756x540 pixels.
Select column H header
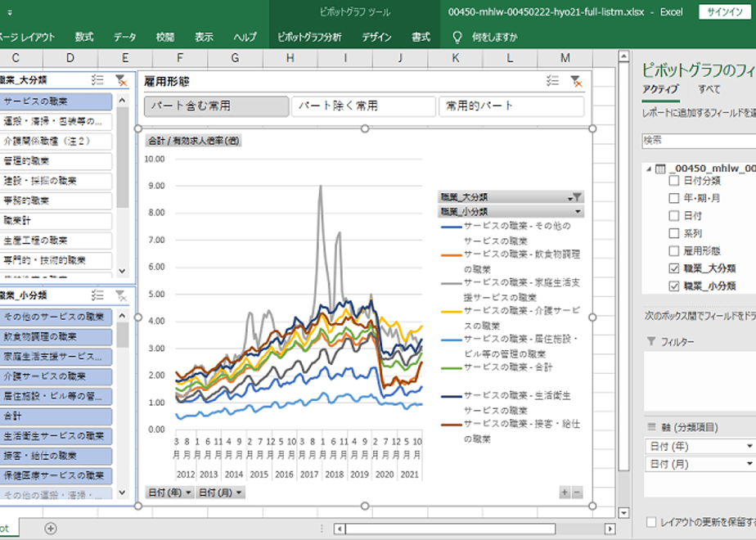tap(290, 58)
